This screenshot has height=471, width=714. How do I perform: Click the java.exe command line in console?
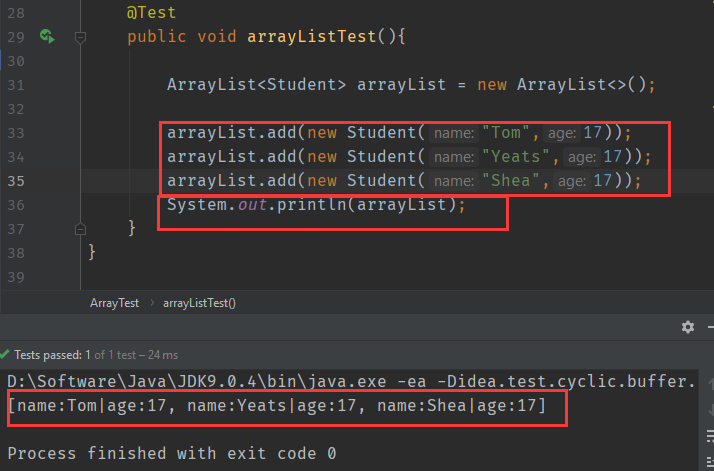[351, 381]
